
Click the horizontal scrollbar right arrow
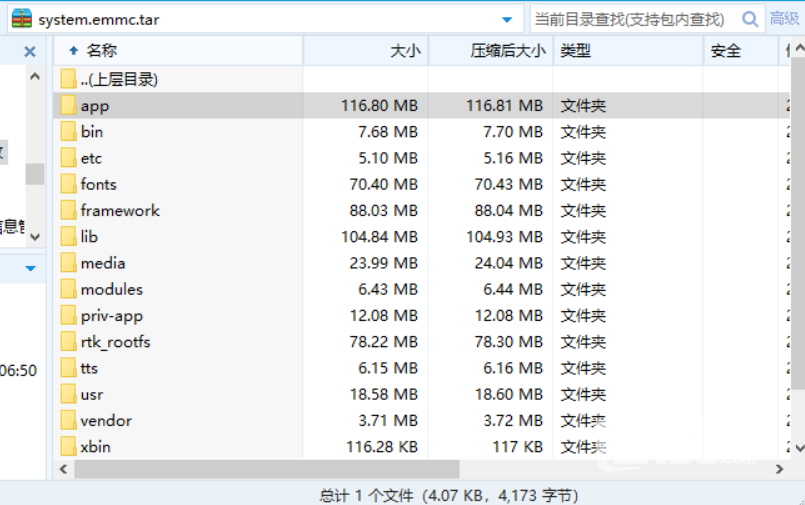point(779,469)
